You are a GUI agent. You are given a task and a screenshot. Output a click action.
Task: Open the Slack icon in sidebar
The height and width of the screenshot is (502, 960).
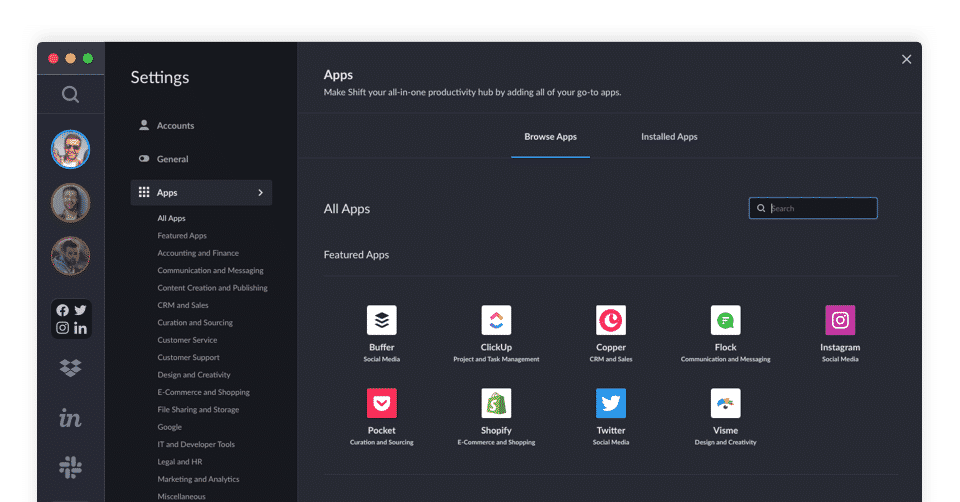pyautogui.click(x=70, y=467)
